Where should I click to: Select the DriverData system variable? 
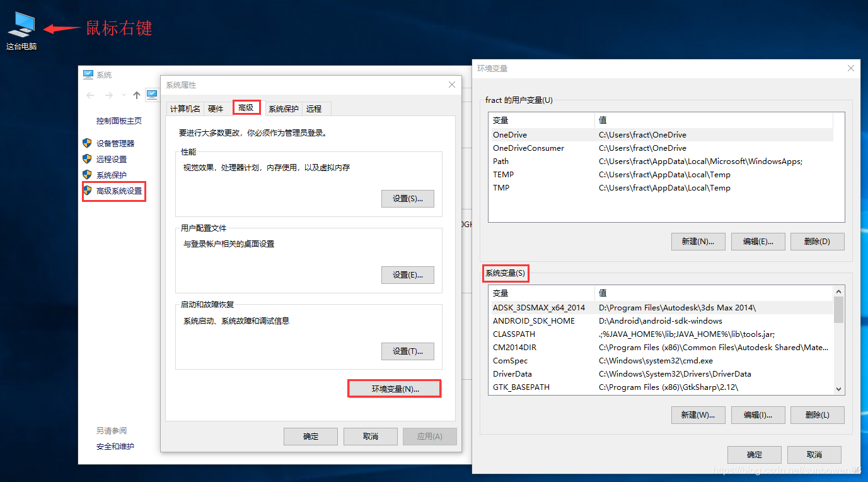pos(661,373)
